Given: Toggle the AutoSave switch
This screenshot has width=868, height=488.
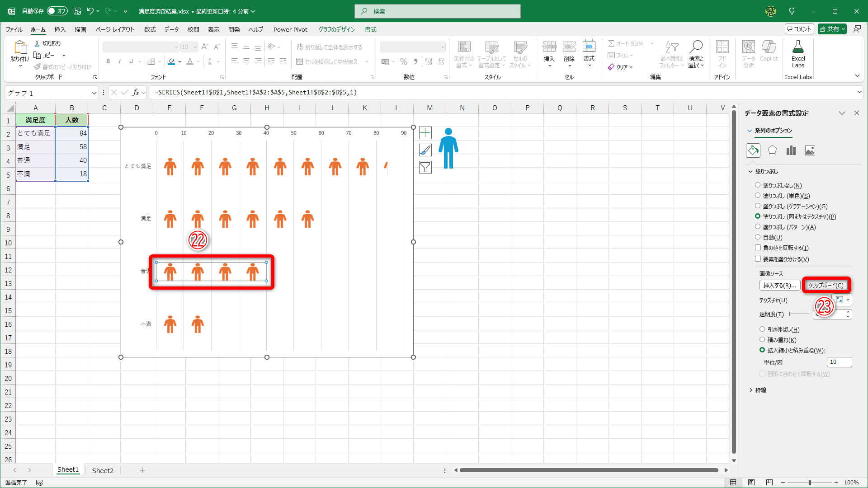Looking at the screenshot, I should tap(57, 11).
